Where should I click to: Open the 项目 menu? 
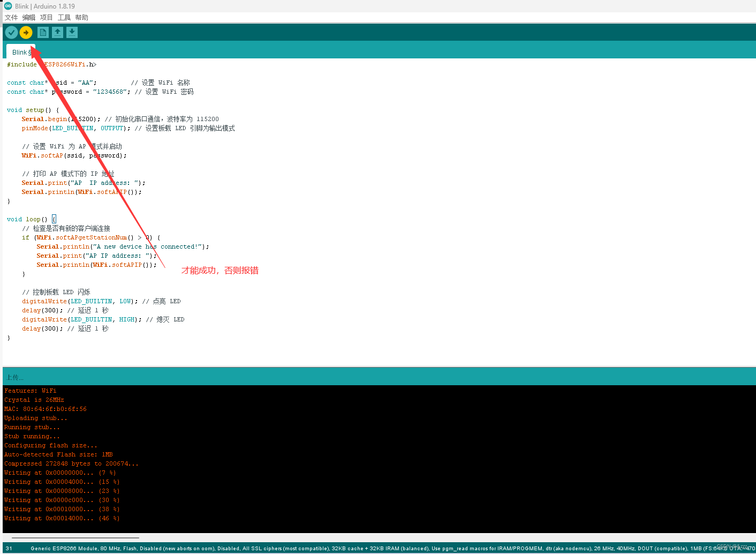(46, 17)
